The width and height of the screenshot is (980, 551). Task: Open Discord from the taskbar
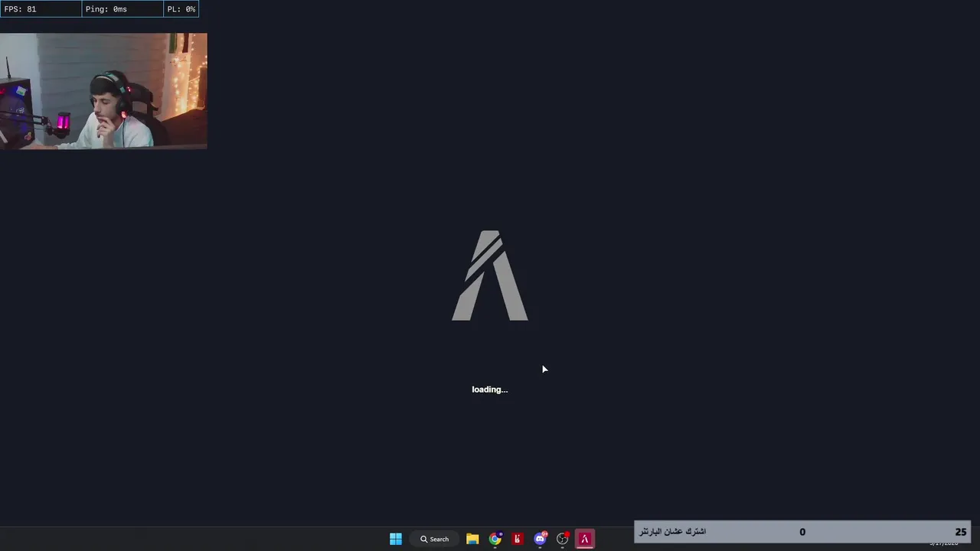click(x=540, y=539)
